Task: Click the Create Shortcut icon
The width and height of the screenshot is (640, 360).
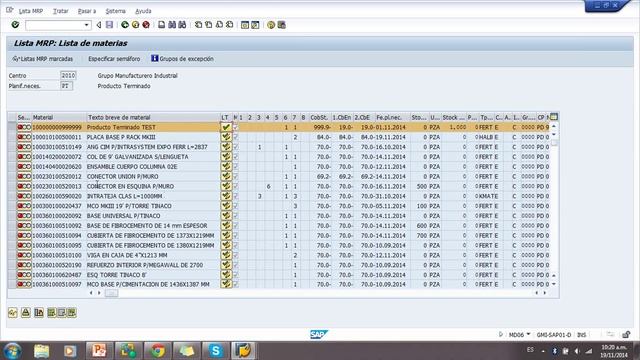Action: click(256, 25)
